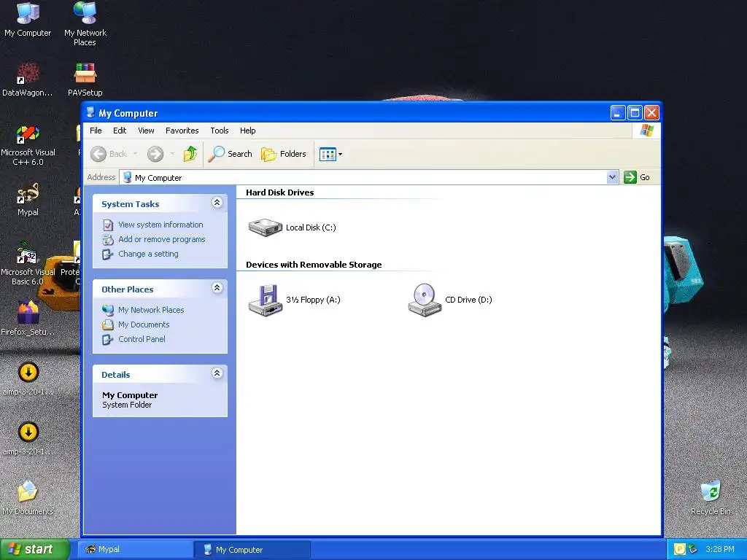Click My Computer taskbar button
This screenshot has width=747, height=560.
[x=252, y=550]
